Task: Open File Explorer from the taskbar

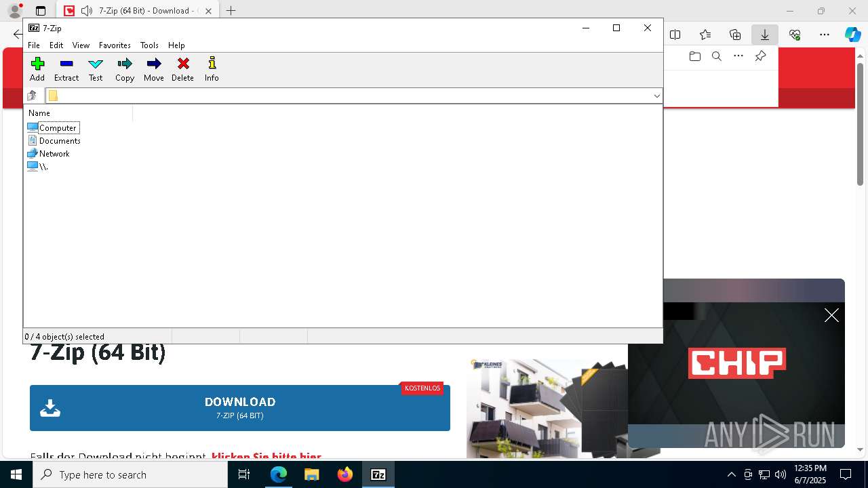Action: point(311,474)
